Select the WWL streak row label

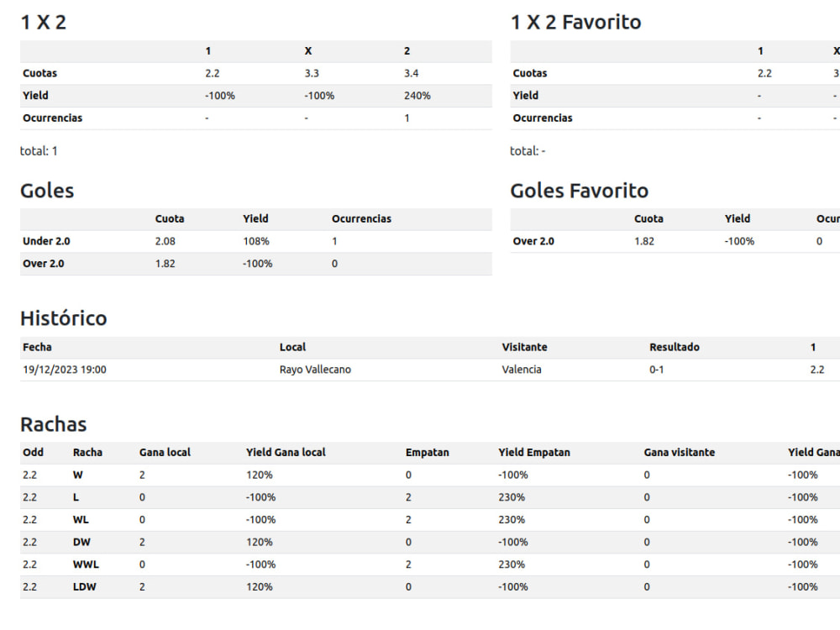tap(86, 564)
